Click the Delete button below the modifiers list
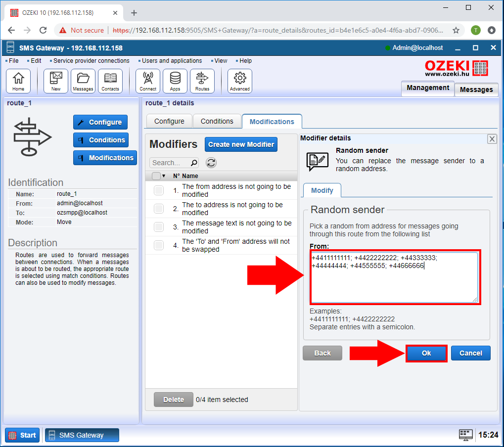This screenshot has width=504, height=447. pyautogui.click(x=174, y=400)
